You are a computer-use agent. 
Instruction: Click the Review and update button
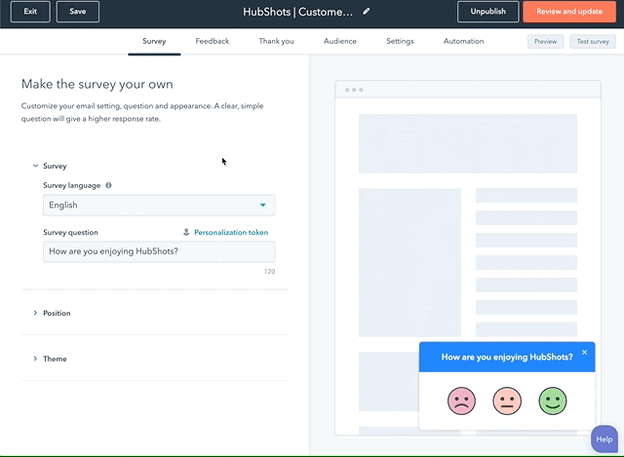click(569, 12)
